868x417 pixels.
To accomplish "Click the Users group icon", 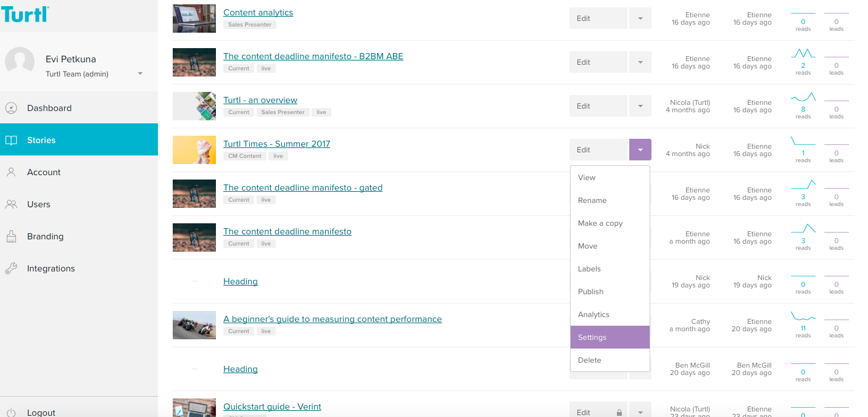I will tap(11, 204).
